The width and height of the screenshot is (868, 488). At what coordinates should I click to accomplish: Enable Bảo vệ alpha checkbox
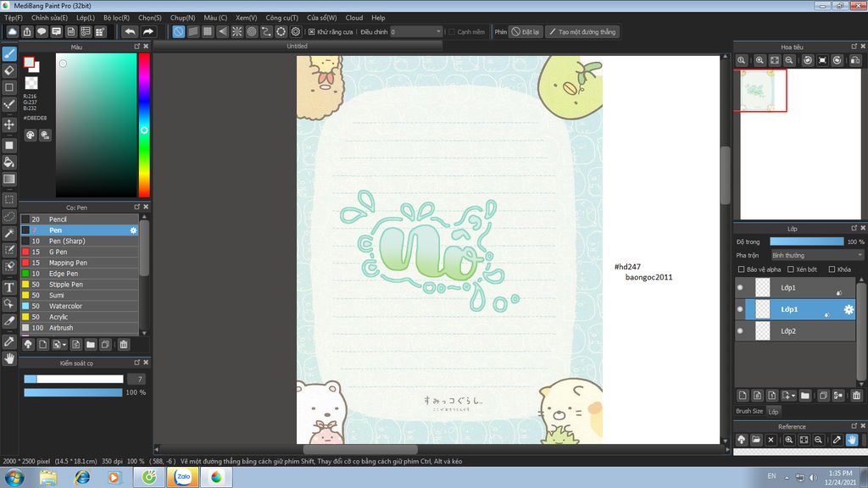741,269
